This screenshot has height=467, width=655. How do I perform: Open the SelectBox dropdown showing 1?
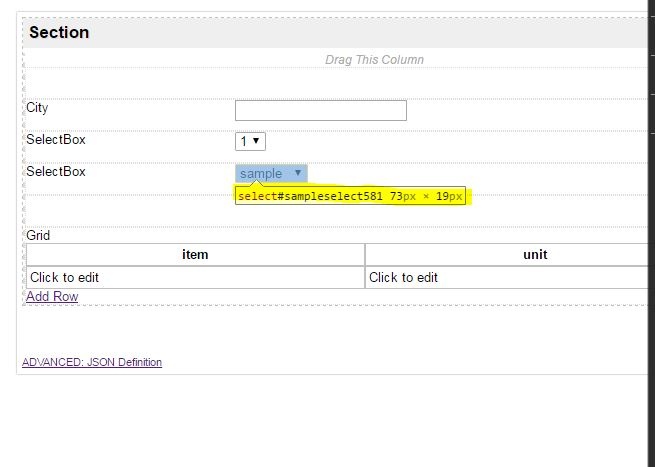(x=250, y=142)
